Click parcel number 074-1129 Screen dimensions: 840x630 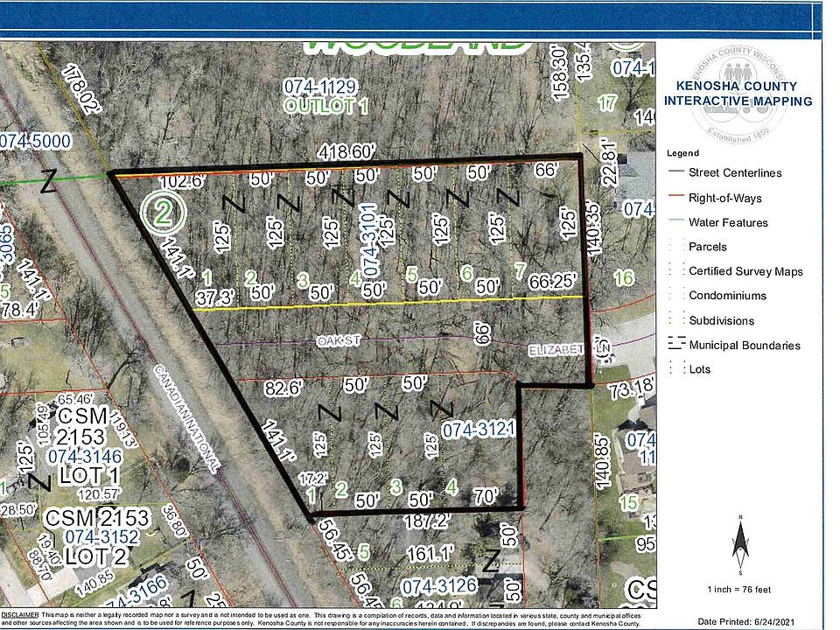tap(319, 87)
